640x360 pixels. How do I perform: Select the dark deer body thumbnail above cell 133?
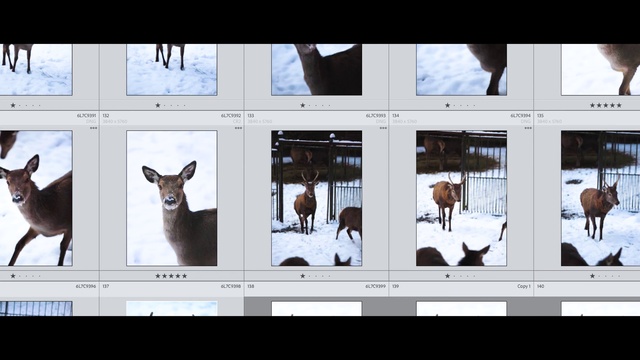pyautogui.click(x=317, y=70)
